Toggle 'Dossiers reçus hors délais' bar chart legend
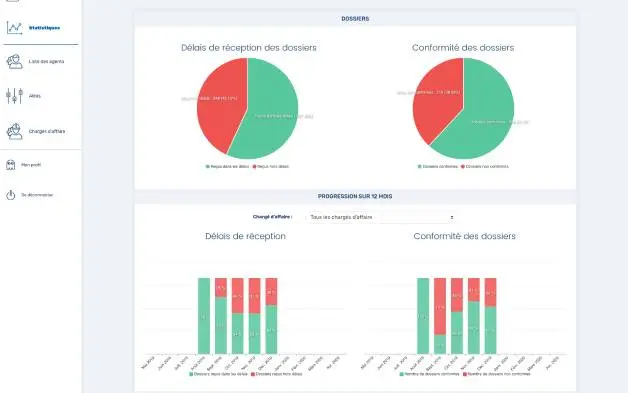The width and height of the screenshot is (628, 393). point(276,374)
